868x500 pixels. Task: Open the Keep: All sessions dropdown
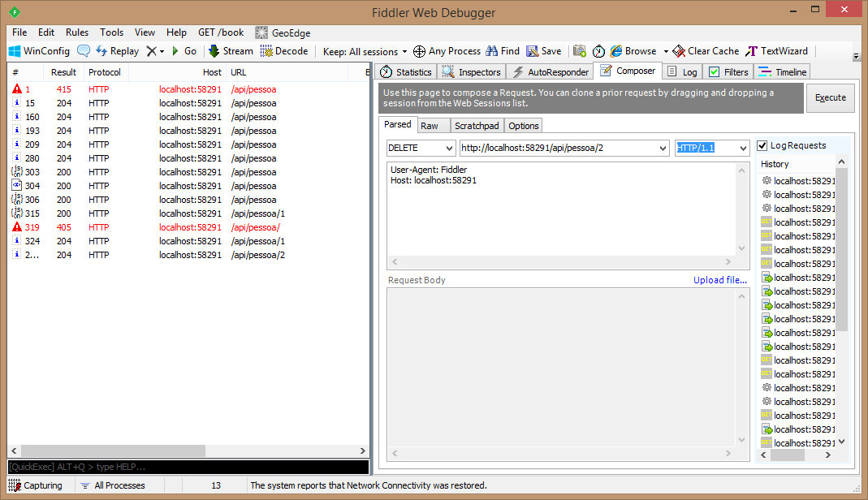(x=365, y=51)
